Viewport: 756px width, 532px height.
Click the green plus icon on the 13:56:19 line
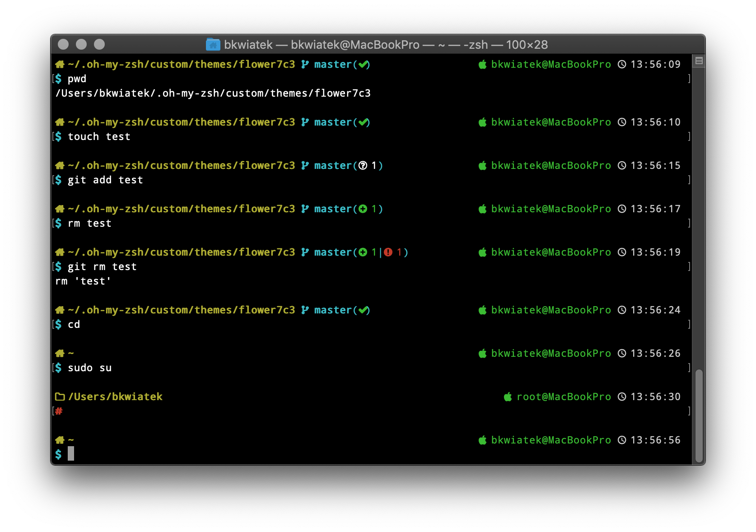tap(363, 252)
